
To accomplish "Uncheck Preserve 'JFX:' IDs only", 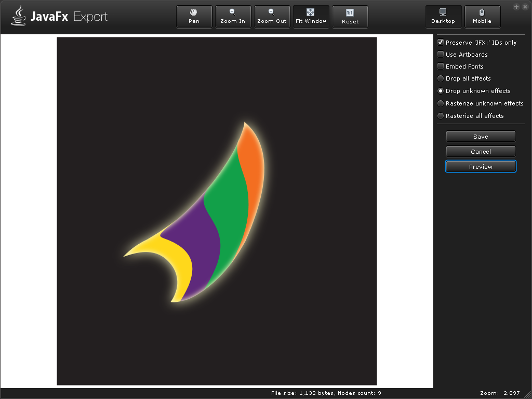I will [441, 43].
